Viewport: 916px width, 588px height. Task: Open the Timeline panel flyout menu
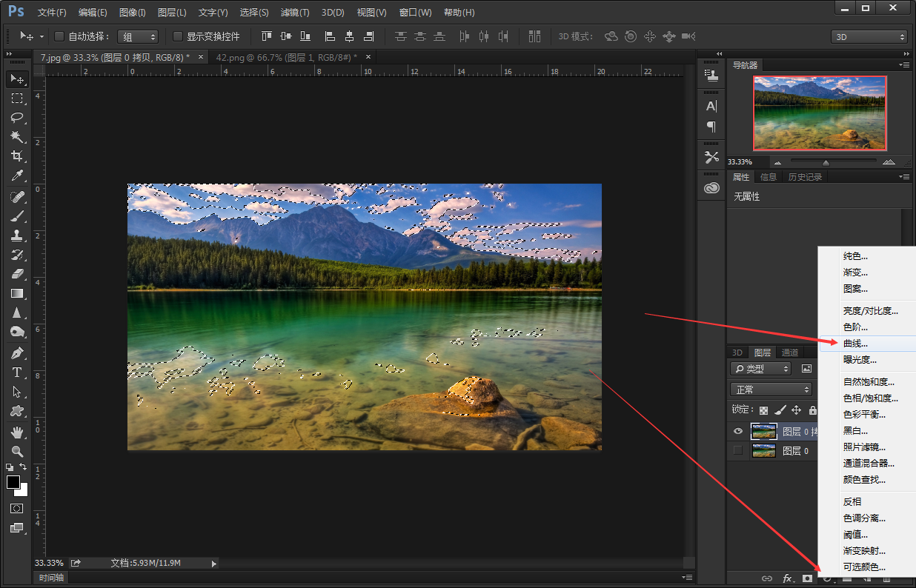pos(687,578)
